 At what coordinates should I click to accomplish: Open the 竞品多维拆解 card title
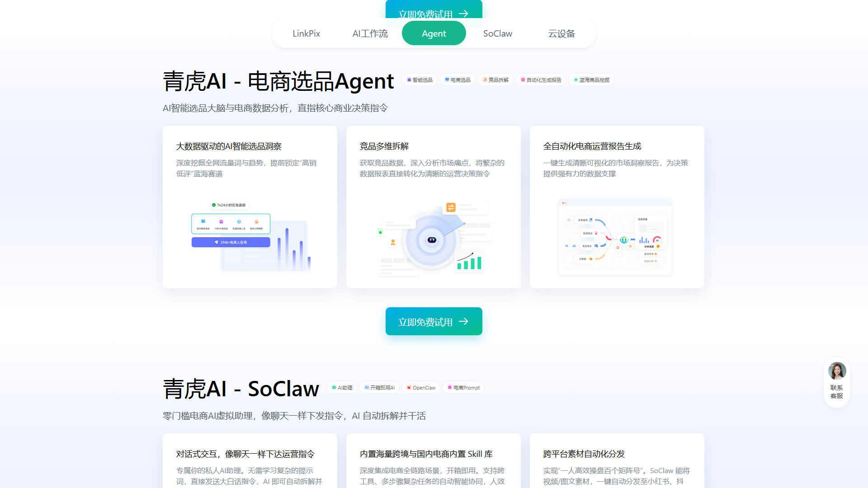384,146
